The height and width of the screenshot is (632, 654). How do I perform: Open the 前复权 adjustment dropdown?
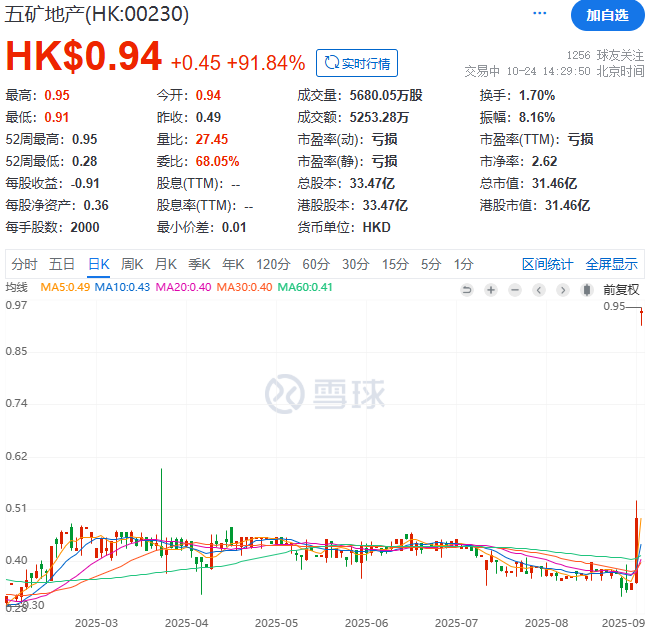[x=621, y=289]
